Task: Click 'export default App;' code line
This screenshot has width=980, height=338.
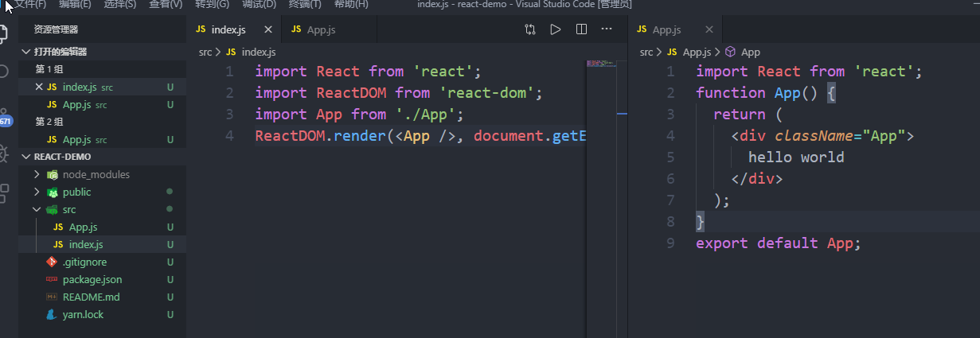Action: [779, 243]
